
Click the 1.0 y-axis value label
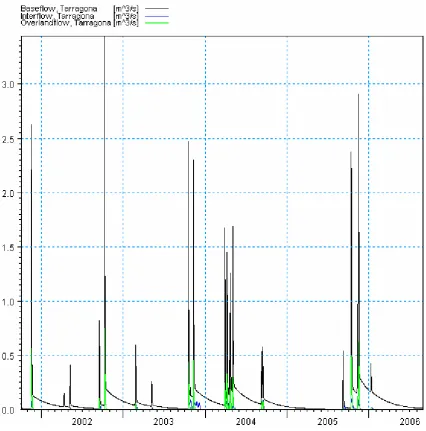8,302
